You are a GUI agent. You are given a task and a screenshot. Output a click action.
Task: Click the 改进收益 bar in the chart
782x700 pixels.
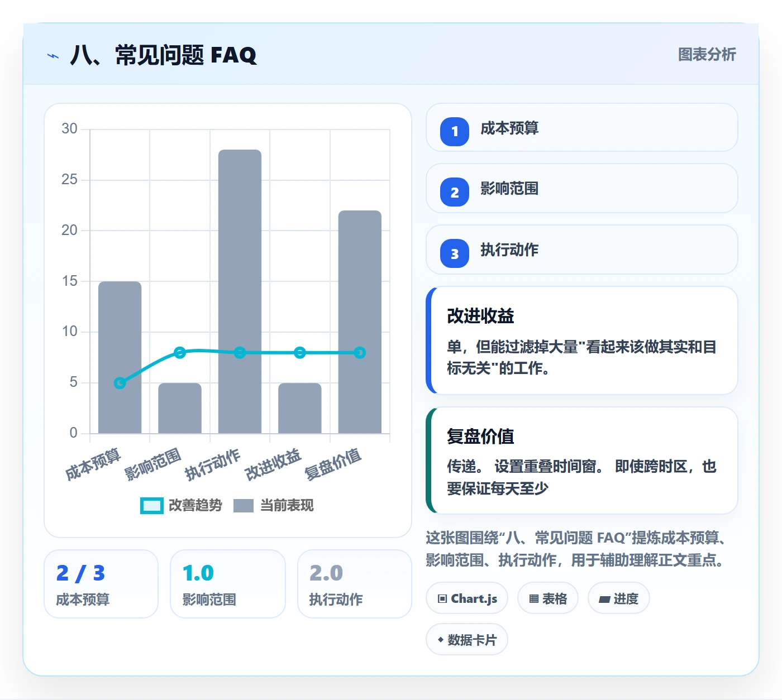point(300,408)
